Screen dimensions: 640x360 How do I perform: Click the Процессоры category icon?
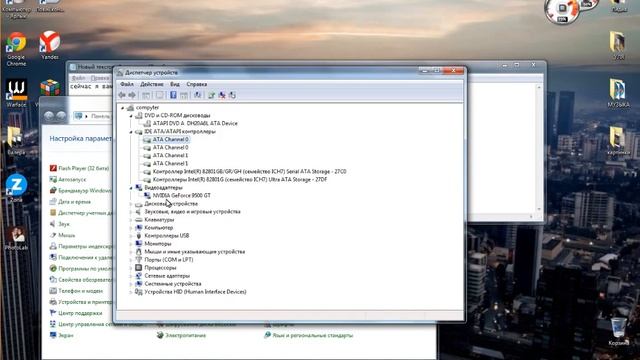click(138, 268)
